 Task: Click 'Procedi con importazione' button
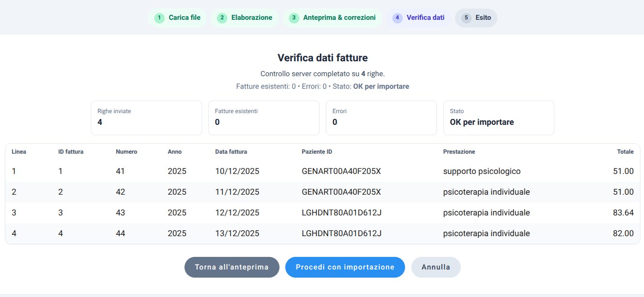(x=345, y=267)
